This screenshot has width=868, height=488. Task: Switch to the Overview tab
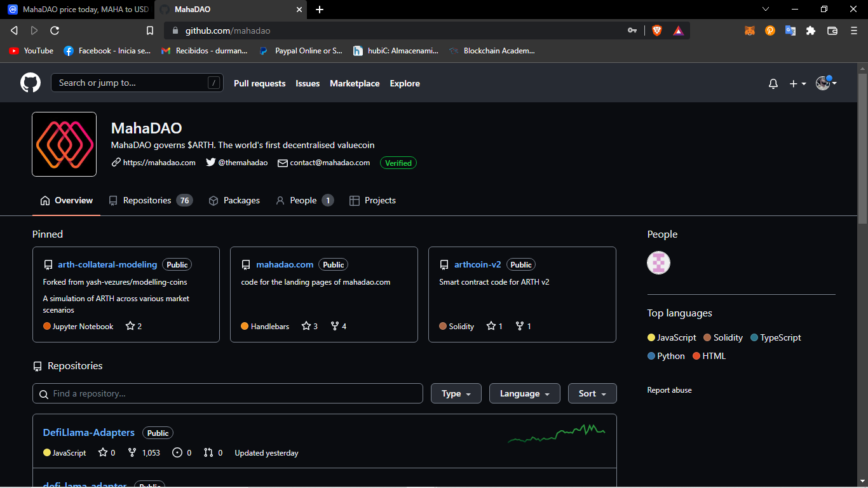[66, 200]
